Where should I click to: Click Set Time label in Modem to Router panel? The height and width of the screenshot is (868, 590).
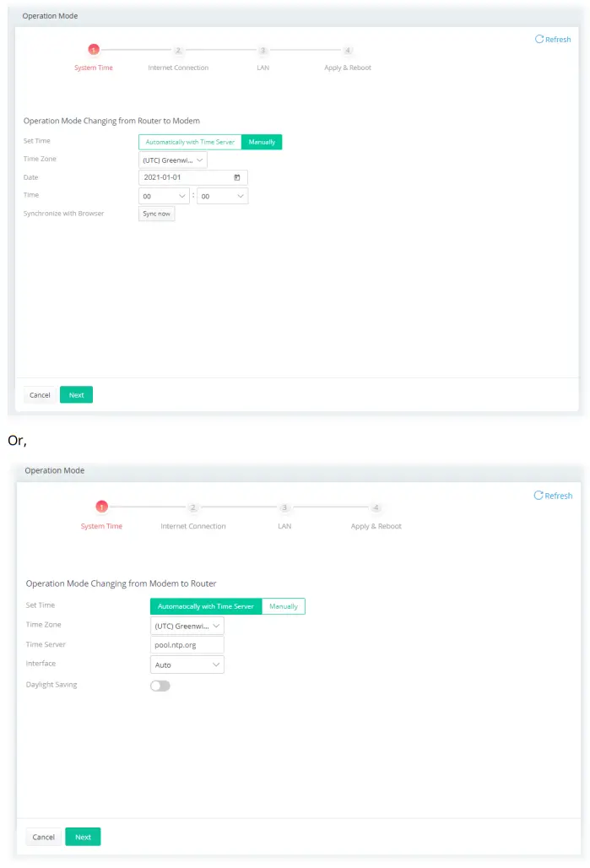coord(41,605)
